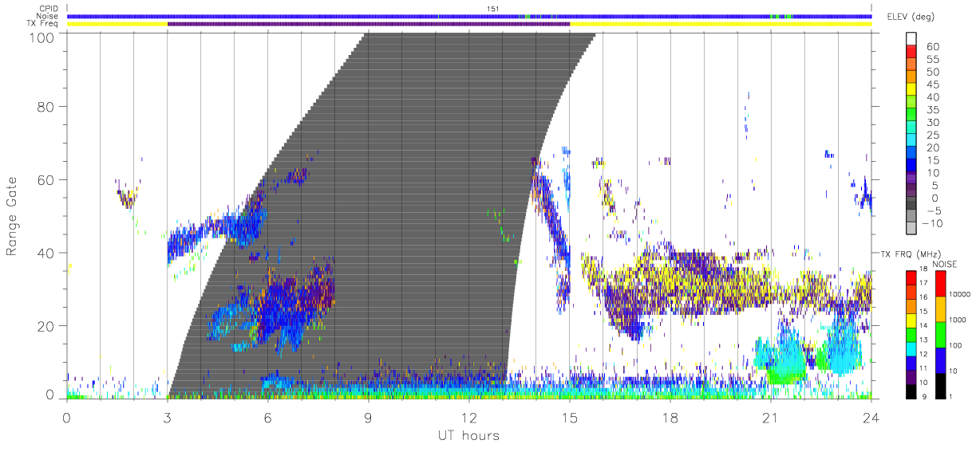Click the ELEV colorbar value '55'

coord(933,59)
